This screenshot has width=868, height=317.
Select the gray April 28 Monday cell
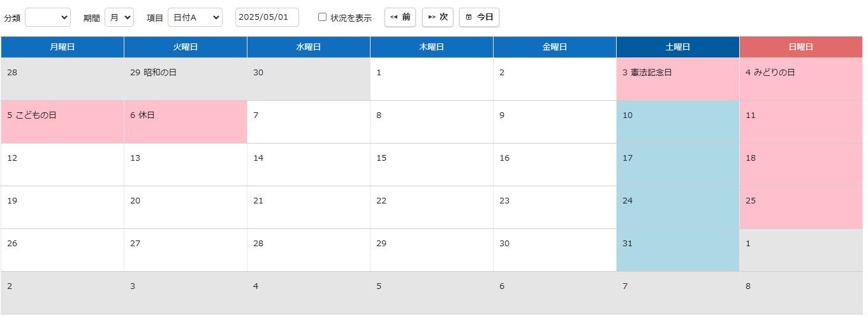click(x=63, y=79)
